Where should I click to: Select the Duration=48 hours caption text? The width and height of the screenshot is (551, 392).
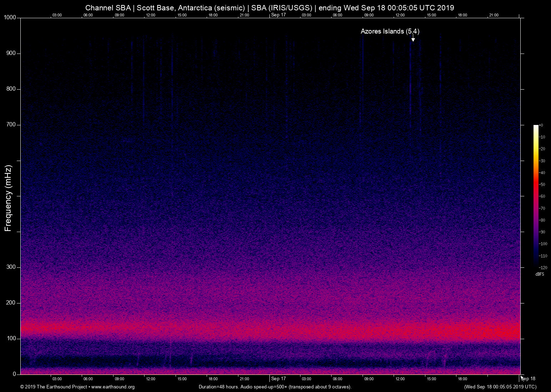(275, 387)
